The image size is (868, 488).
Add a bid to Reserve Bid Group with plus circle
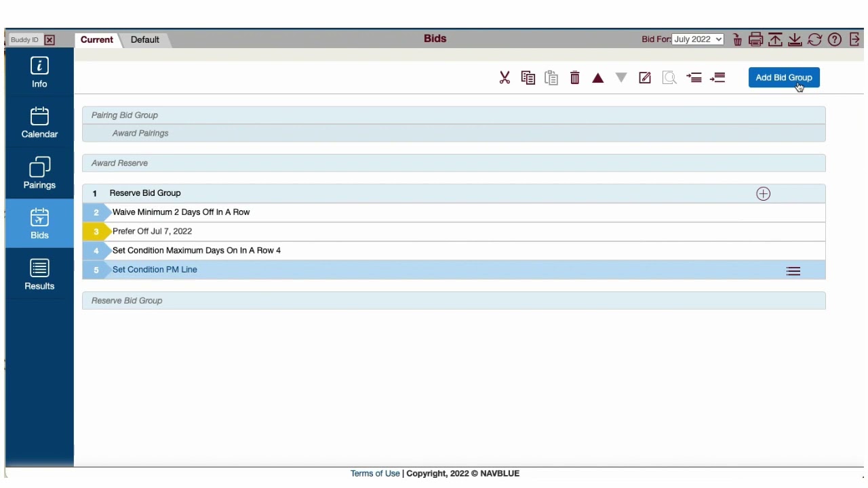(763, 194)
